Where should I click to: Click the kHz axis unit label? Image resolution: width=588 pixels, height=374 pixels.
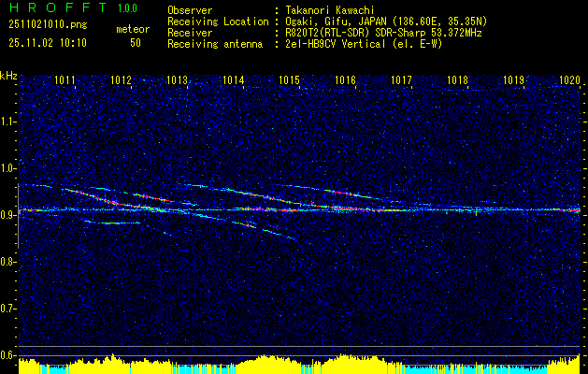pyautogui.click(x=8, y=75)
